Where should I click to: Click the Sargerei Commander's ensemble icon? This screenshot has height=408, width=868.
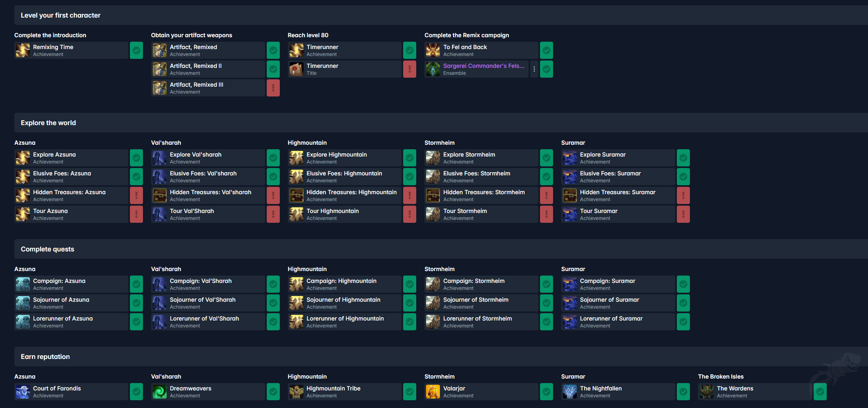[x=433, y=69]
